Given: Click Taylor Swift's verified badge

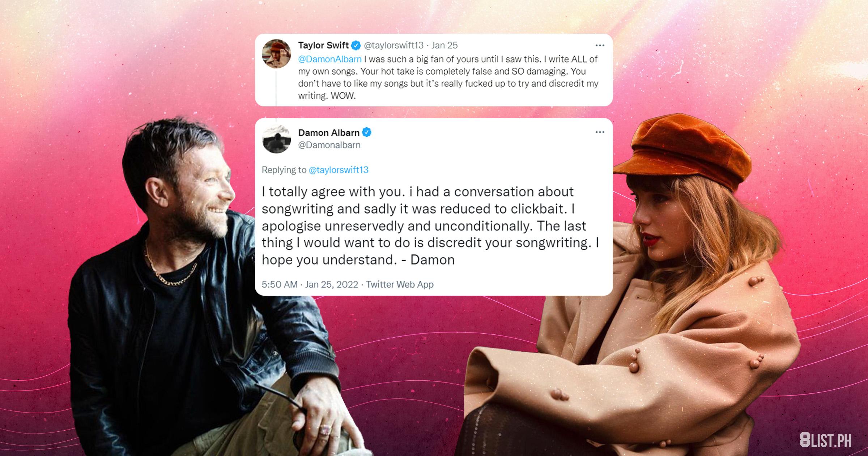Looking at the screenshot, I should coord(356,46).
